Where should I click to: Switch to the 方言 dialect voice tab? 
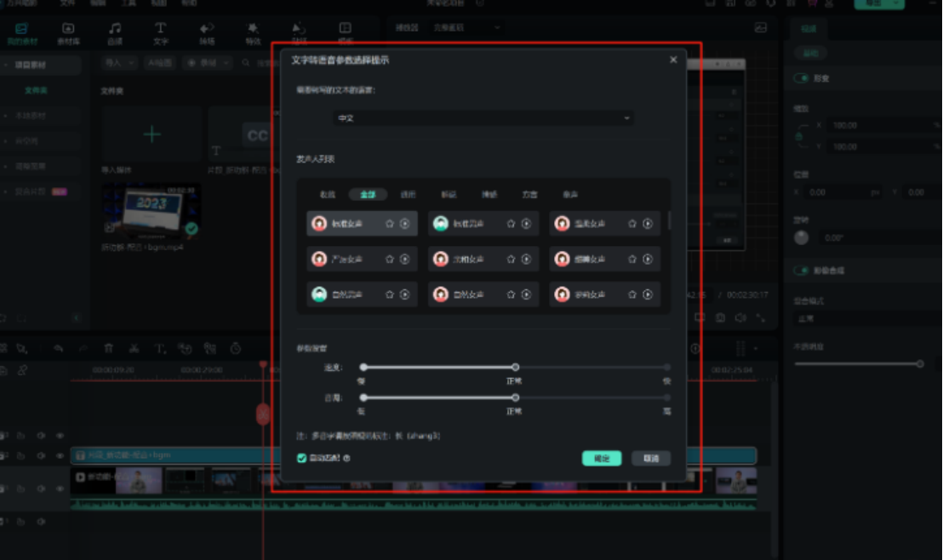(x=529, y=194)
